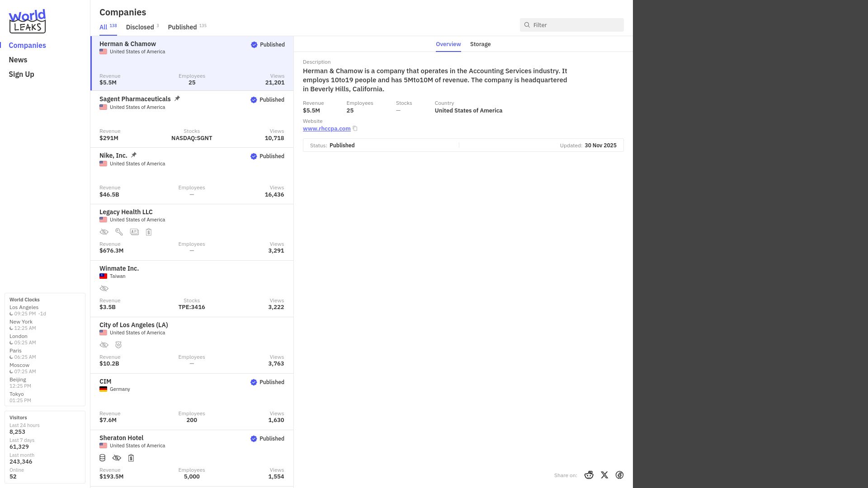Image resolution: width=868 pixels, height=488 pixels.
Task: Open the Sheraton Hotel entry
Action: point(192,458)
